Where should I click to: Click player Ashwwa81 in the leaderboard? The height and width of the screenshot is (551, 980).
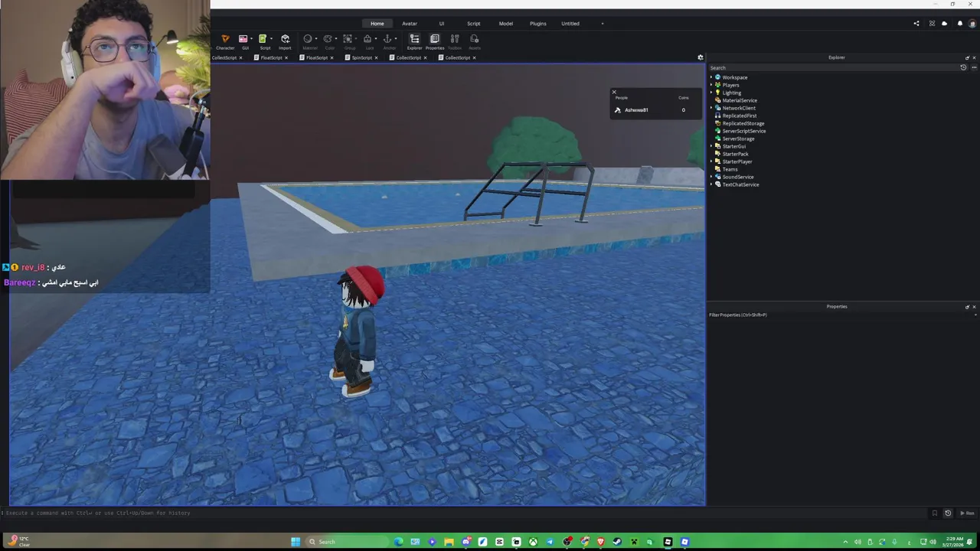(x=636, y=110)
